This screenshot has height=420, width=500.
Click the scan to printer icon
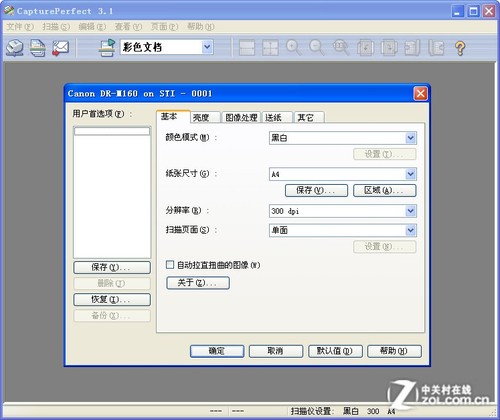click(38, 47)
